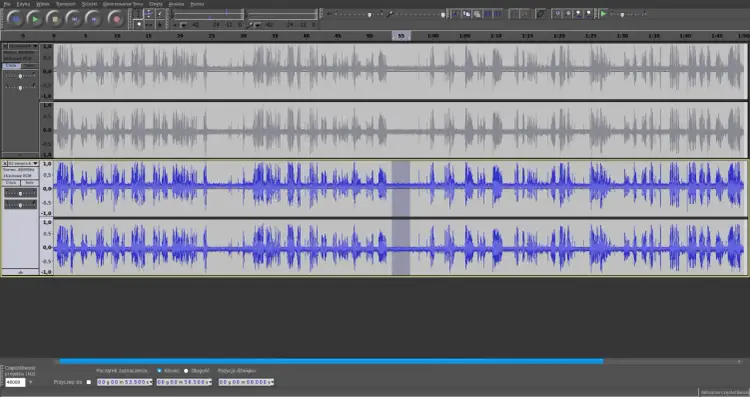Skip to the start of the project
Screen dimensions: 750x397
(75, 19)
